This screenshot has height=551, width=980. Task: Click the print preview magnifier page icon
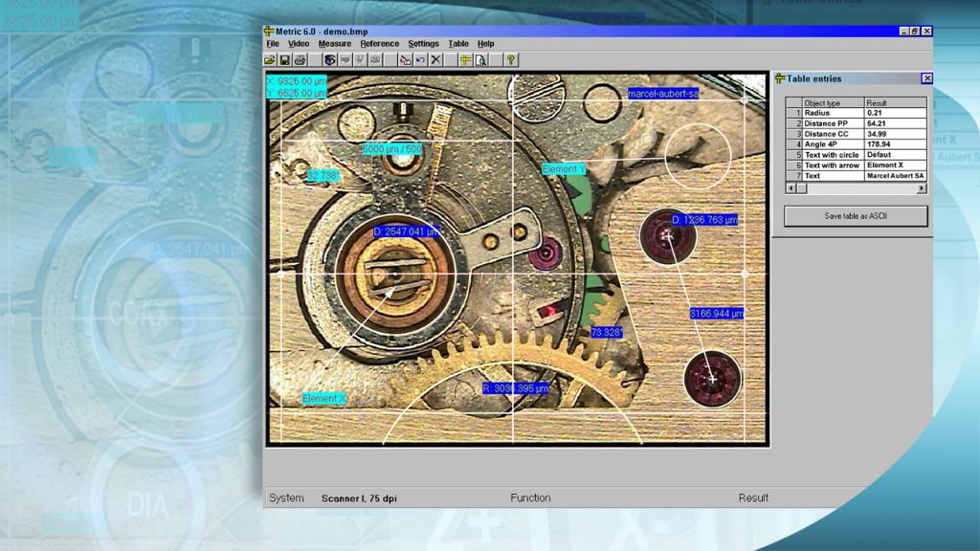click(480, 59)
